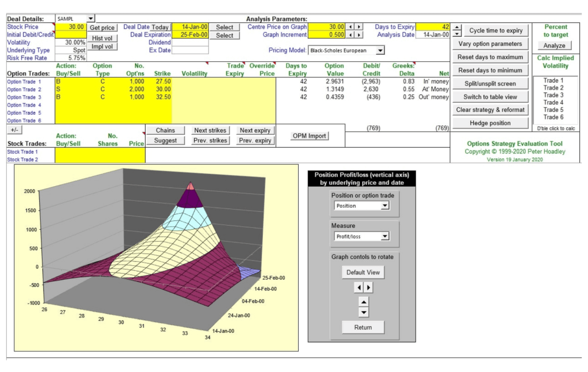Click right arrow beside Centre Price on Graph

pyautogui.click(x=359, y=26)
